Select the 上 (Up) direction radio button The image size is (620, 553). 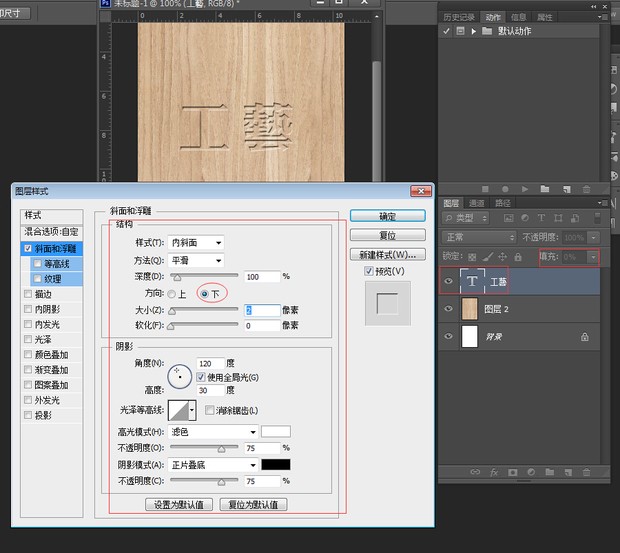171,294
